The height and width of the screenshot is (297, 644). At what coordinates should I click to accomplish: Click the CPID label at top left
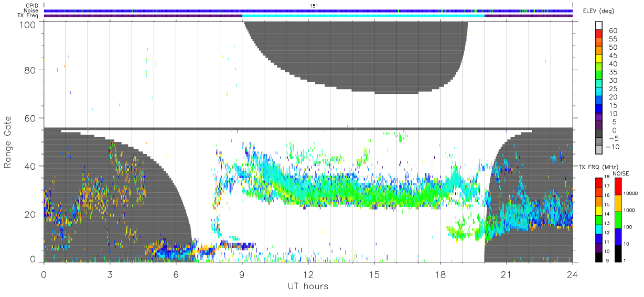(31, 6)
